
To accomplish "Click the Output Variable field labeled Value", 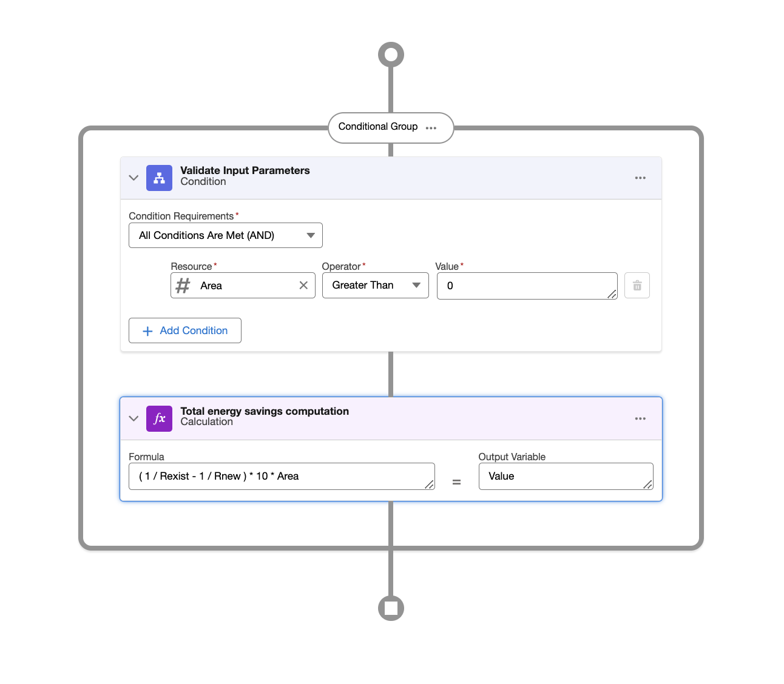I will coord(564,476).
